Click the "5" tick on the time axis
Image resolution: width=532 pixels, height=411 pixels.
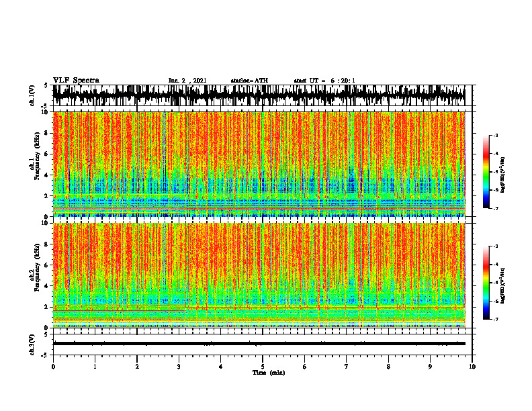pos(263,367)
